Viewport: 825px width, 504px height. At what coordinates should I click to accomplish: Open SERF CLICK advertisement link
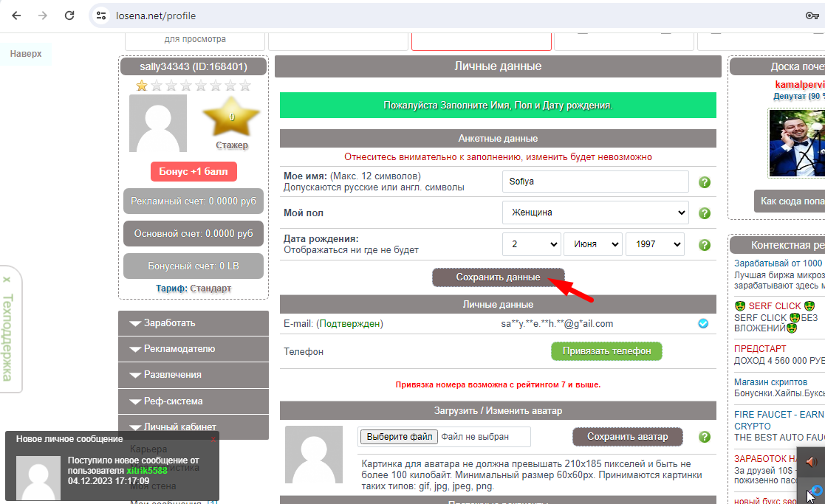(775, 306)
